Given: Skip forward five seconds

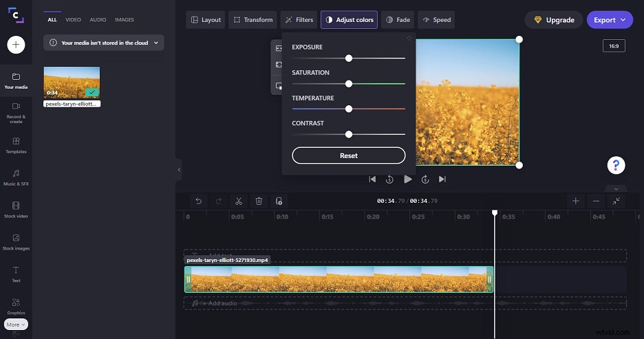Looking at the screenshot, I should (425, 179).
